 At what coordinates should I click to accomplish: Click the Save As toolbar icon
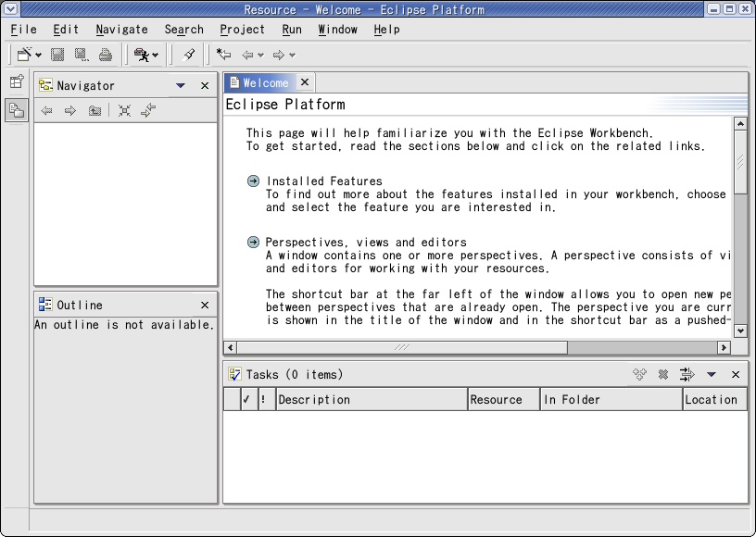point(82,55)
